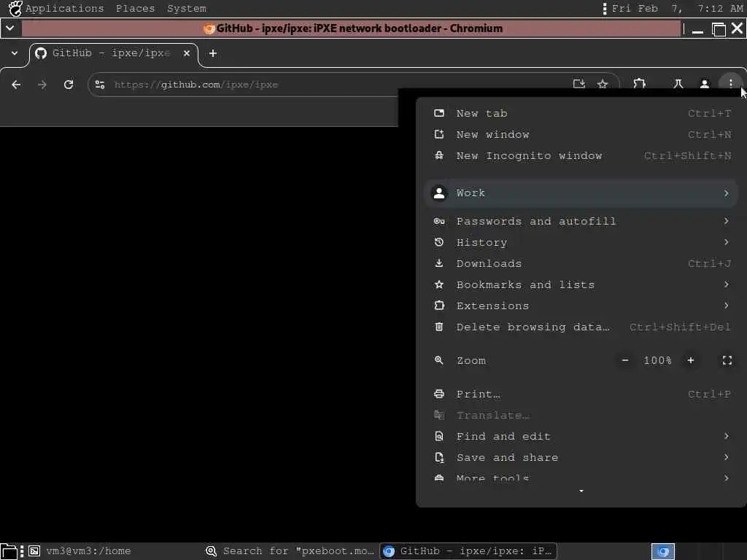Click the clock showing Fri Feb 7
This screenshot has height=560, width=747.
[677, 9]
